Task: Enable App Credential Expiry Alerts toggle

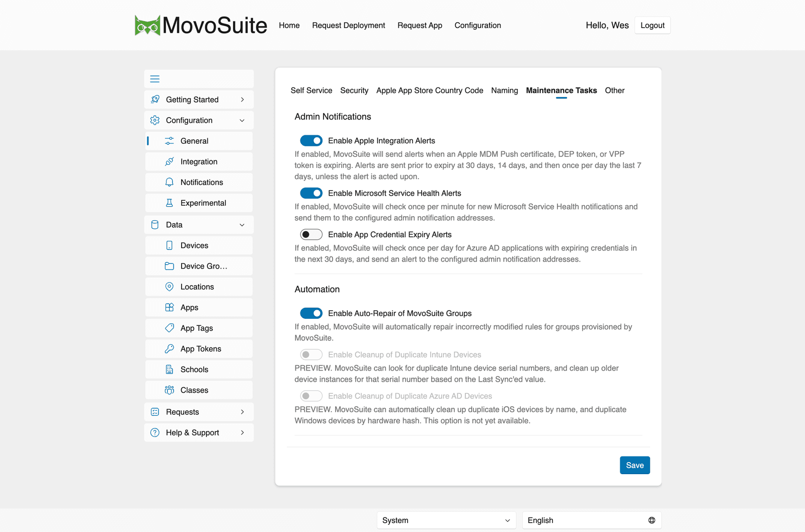Action: [311, 234]
